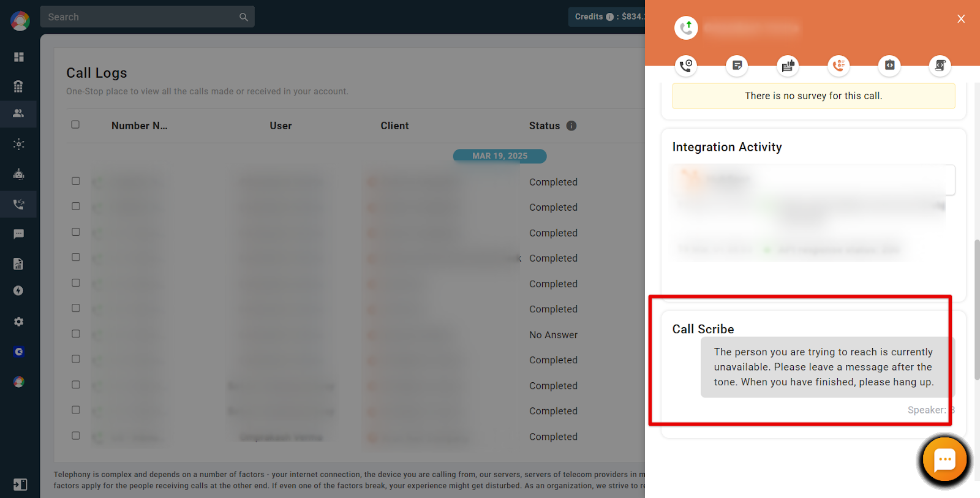The height and width of the screenshot is (498, 980).
Task: Close the call details side panel
Action: (961, 19)
